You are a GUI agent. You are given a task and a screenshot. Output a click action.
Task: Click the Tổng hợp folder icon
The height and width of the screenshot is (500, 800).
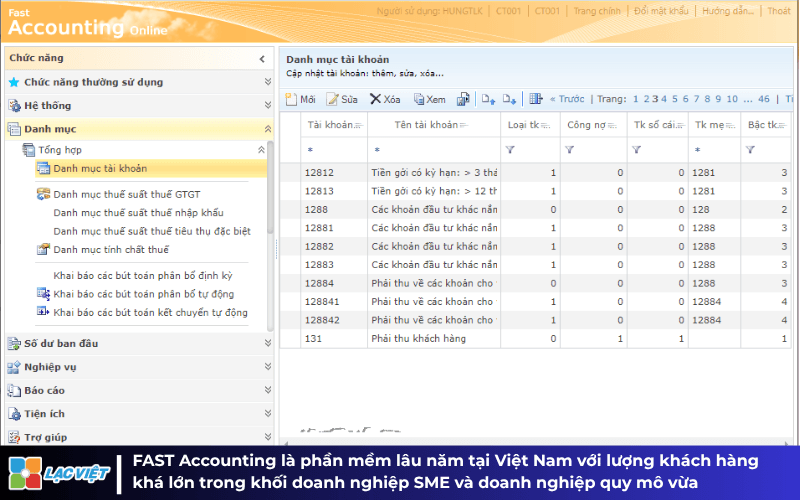pyautogui.click(x=29, y=149)
